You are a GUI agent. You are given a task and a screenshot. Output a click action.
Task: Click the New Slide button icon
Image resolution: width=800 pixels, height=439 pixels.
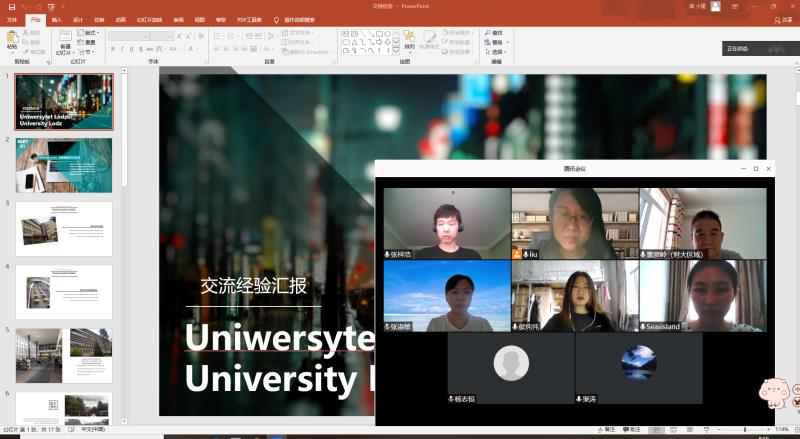(64, 38)
